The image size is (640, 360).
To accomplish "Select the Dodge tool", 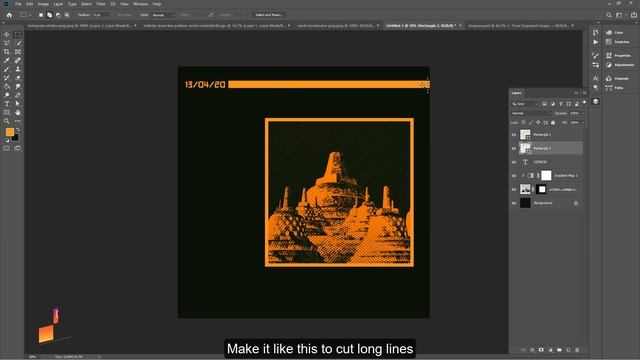I will pos(7,95).
